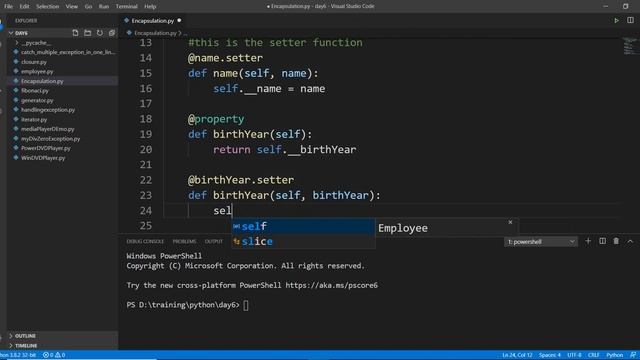This screenshot has width=640, height=360.
Task: Place cursor on '@birthYear.setter' line
Action: [x=241, y=180]
